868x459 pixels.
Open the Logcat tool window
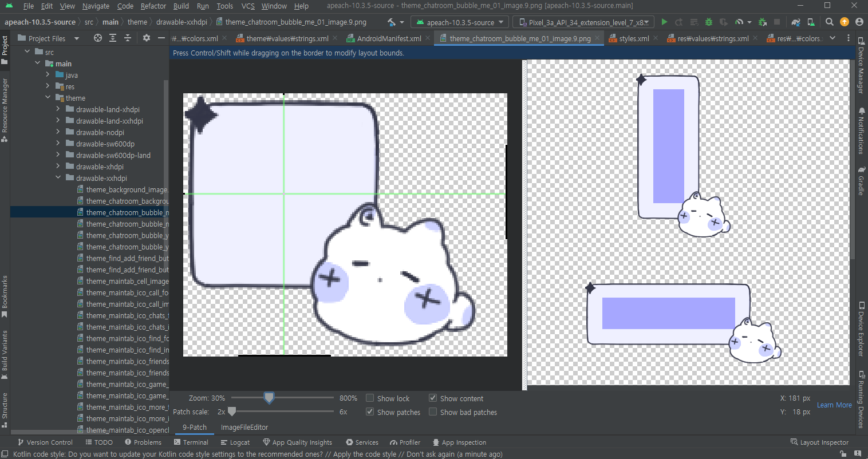[x=234, y=442]
